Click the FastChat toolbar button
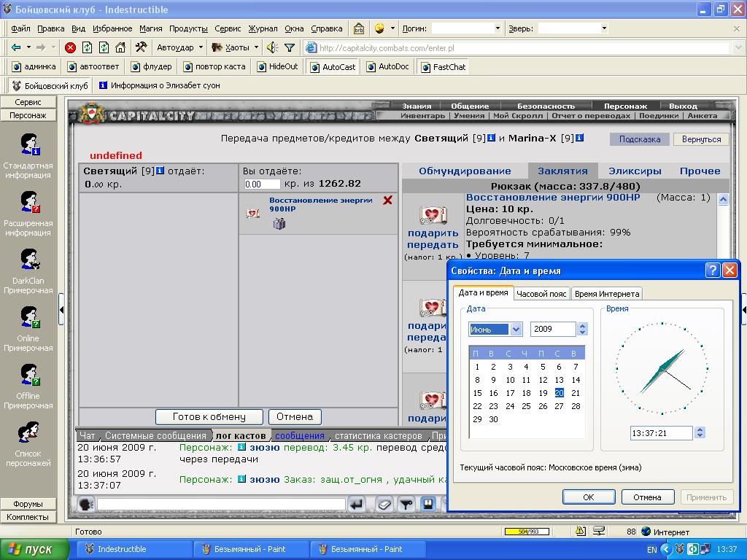The width and height of the screenshot is (747, 560). tap(443, 67)
